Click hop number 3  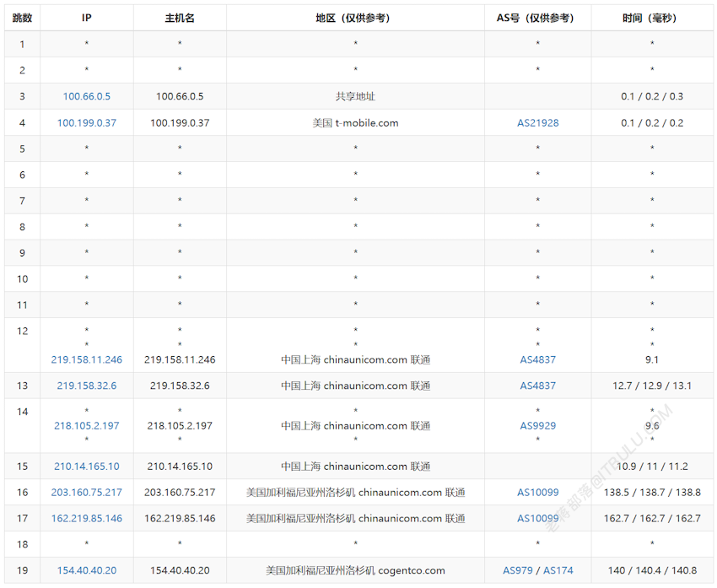(x=23, y=96)
